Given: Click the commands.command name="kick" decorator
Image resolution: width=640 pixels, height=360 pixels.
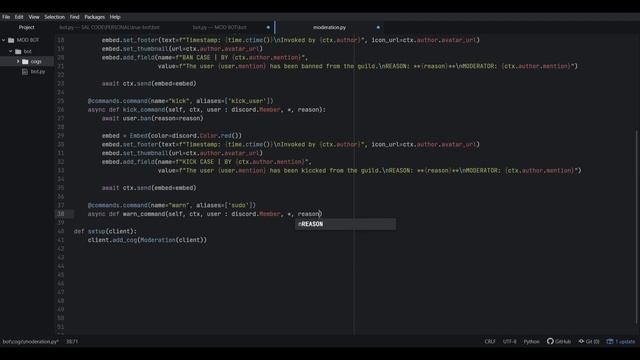Looking at the screenshot, I should tap(181, 101).
